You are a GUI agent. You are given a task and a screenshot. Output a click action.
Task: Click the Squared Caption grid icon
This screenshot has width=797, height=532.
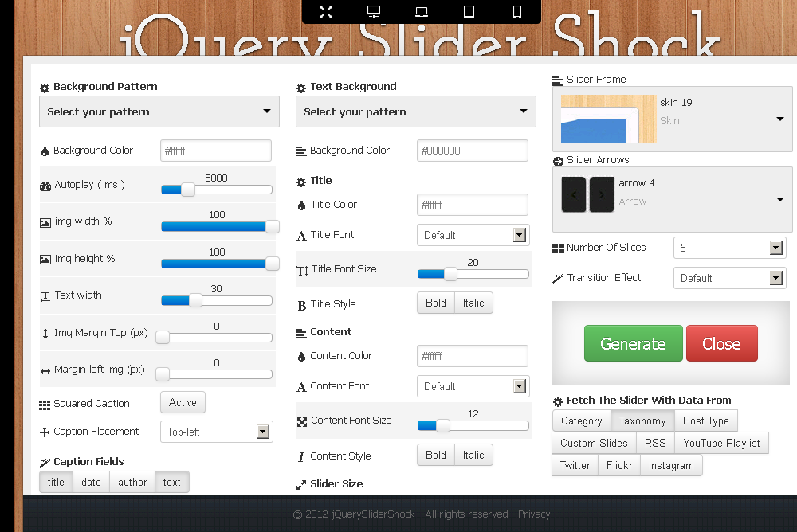[x=45, y=405]
